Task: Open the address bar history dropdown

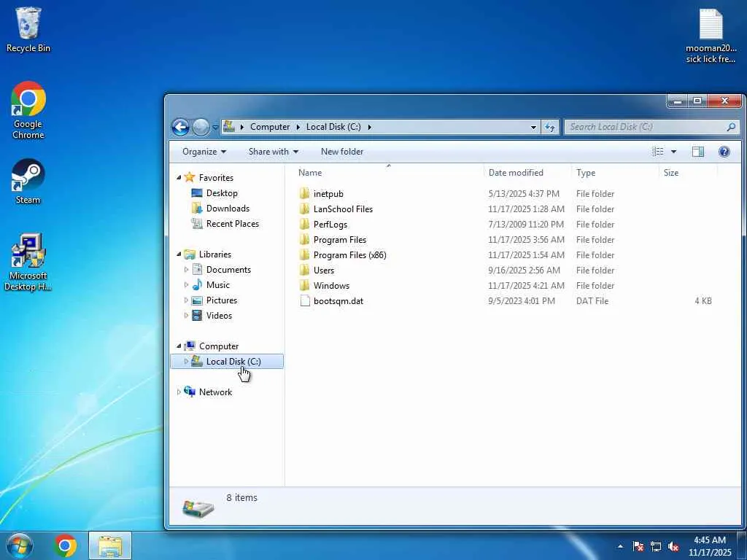Action: pyautogui.click(x=533, y=127)
